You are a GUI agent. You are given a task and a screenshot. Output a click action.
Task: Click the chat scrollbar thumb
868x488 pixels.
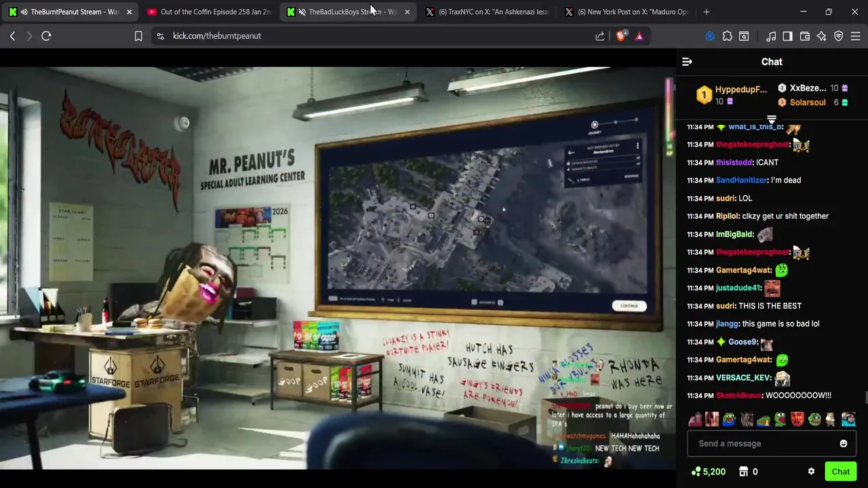click(x=866, y=397)
